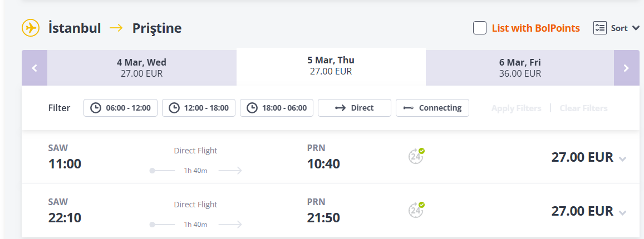Click the yellow airplane icon beside İstanbul
Screen dimensions: 644x239
click(31, 28)
